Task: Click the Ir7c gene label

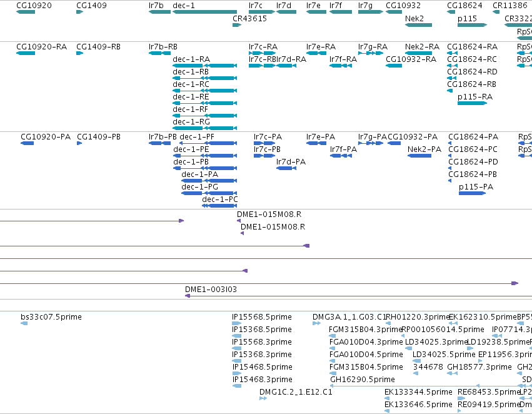Action: click(x=256, y=6)
